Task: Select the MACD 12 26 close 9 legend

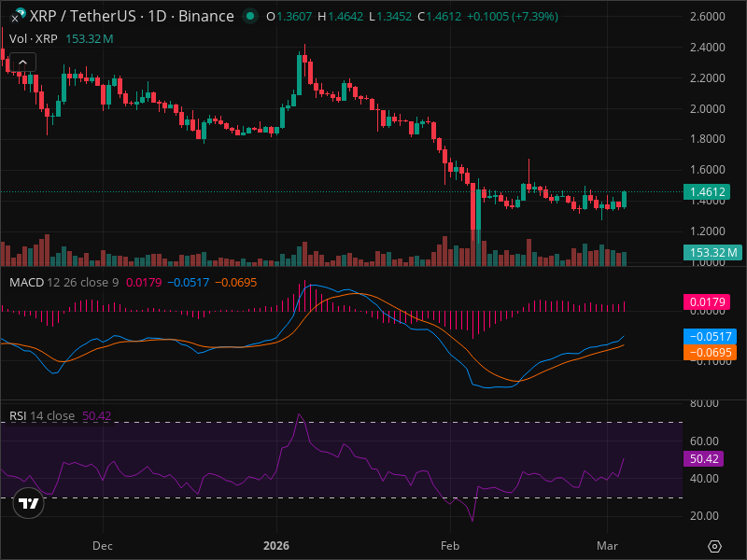Action: coord(63,283)
